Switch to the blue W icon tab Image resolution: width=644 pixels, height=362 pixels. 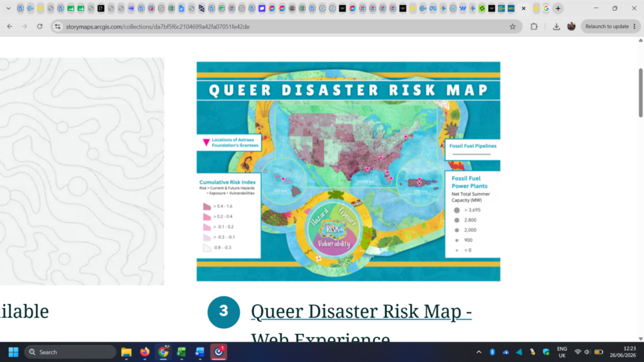(x=463, y=8)
